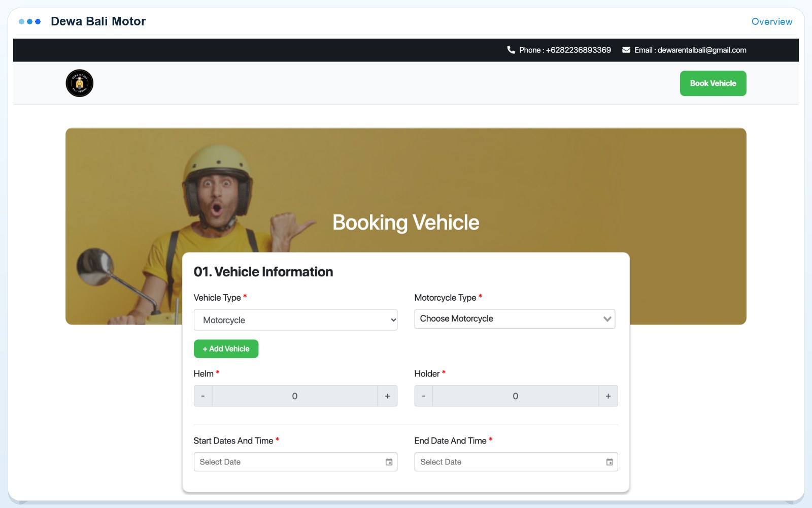Click the Book Vehicle button
The image size is (812, 508).
click(x=713, y=83)
